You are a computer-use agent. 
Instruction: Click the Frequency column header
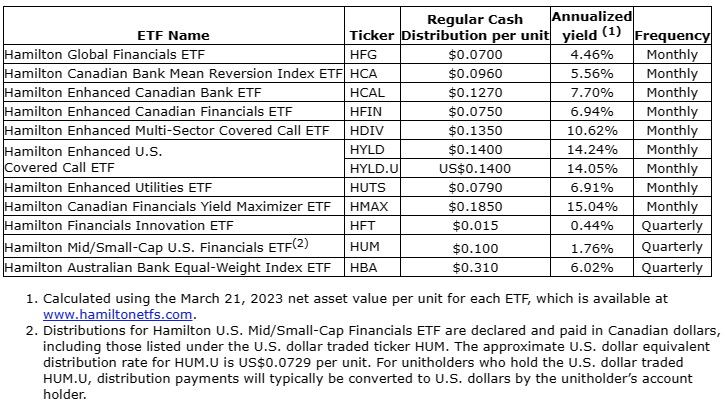pos(672,35)
